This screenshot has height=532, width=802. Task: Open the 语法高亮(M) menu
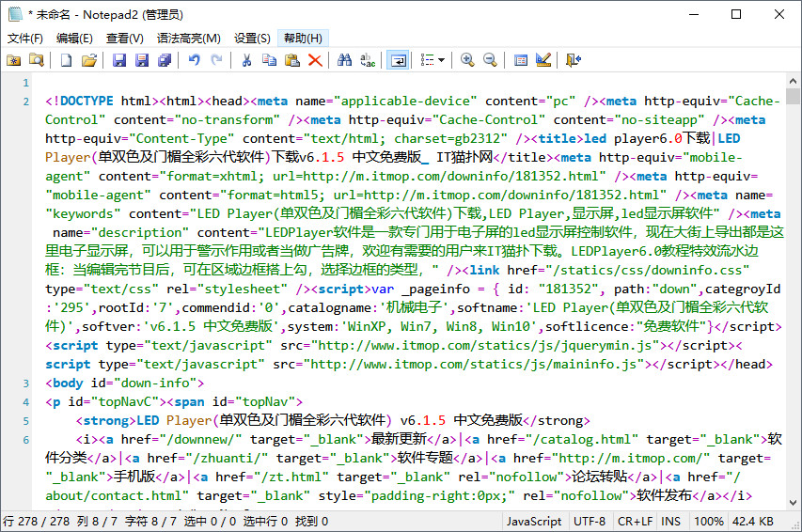tap(188, 39)
